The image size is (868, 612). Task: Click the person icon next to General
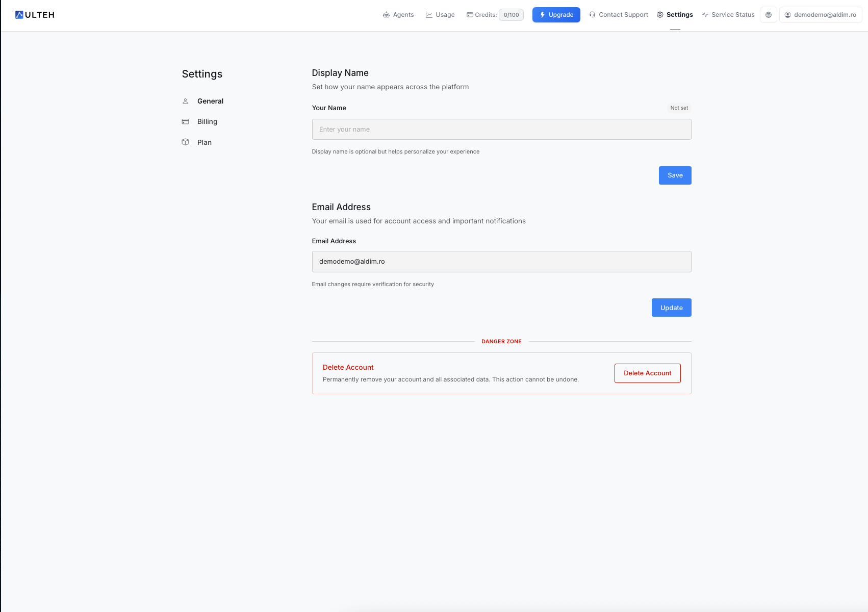[185, 101]
